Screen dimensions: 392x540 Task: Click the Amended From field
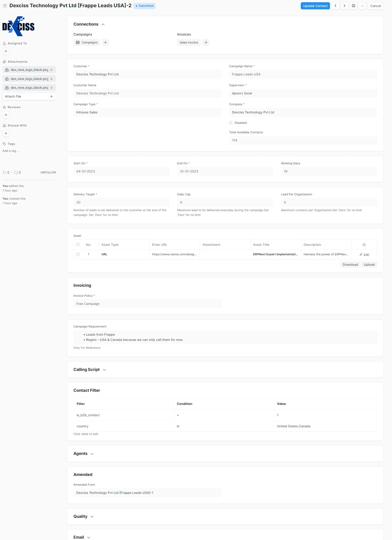click(147, 493)
